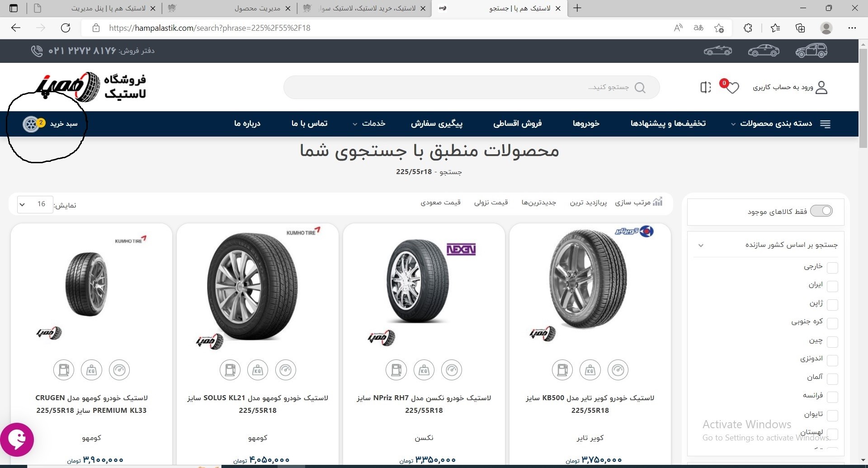Image resolution: width=868 pixels, height=468 pixels.
Task: Select the sedan car icon in top bar
Action: tap(763, 51)
